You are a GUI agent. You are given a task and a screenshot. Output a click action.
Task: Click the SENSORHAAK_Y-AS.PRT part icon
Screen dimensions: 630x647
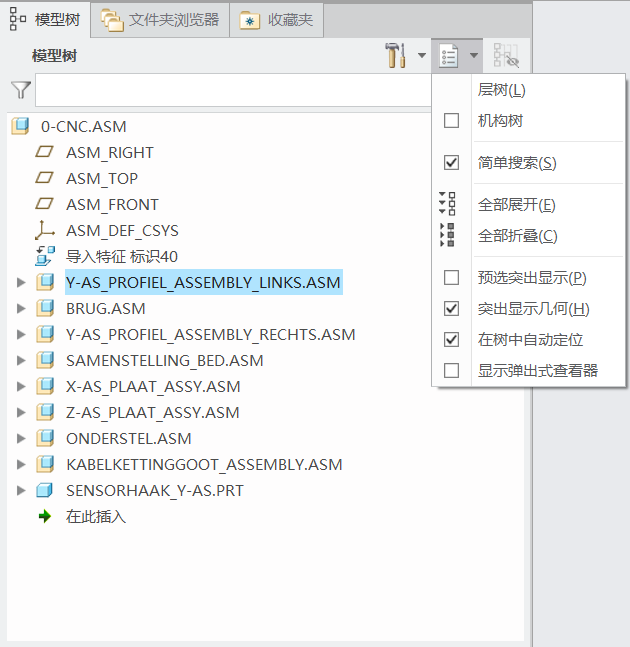pos(45,491)
